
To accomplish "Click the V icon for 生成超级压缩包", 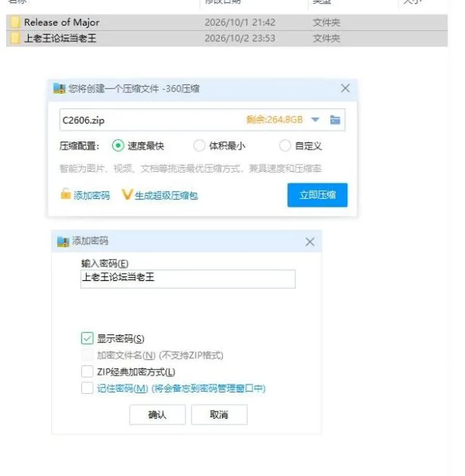I will (x=127, y=194).
